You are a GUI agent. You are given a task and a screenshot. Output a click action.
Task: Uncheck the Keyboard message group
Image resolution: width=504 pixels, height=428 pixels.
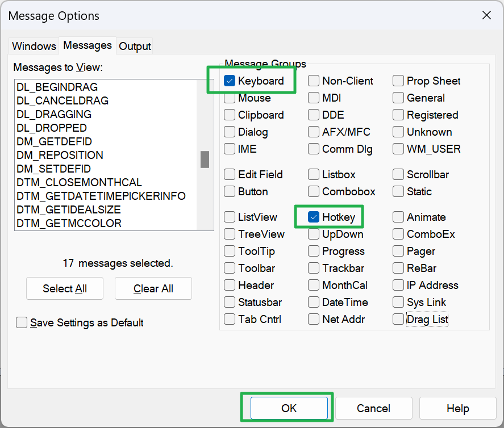point(230,81)
